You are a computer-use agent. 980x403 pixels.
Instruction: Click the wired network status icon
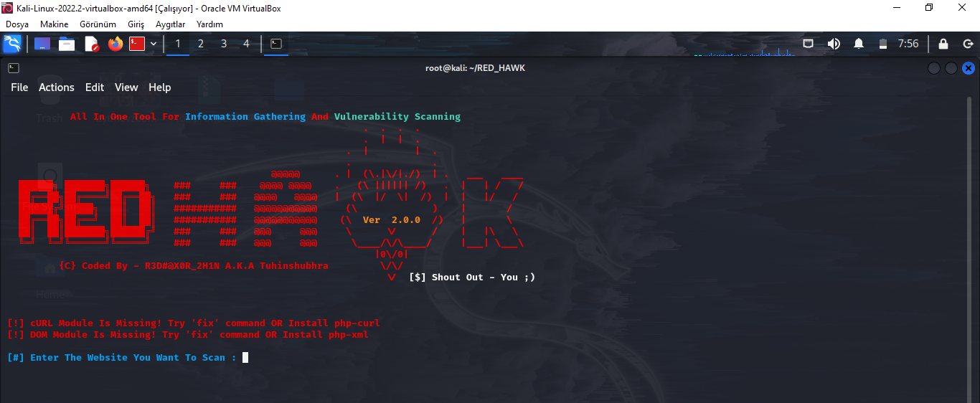808,44
